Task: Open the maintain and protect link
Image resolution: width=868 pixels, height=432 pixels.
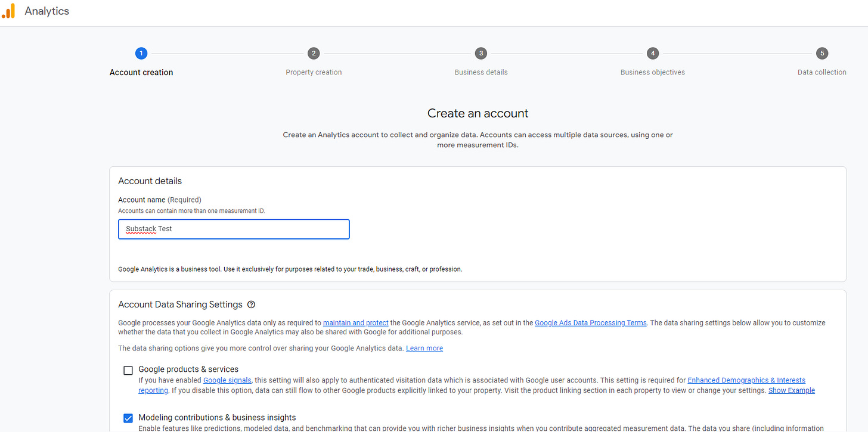Action: 355,322
